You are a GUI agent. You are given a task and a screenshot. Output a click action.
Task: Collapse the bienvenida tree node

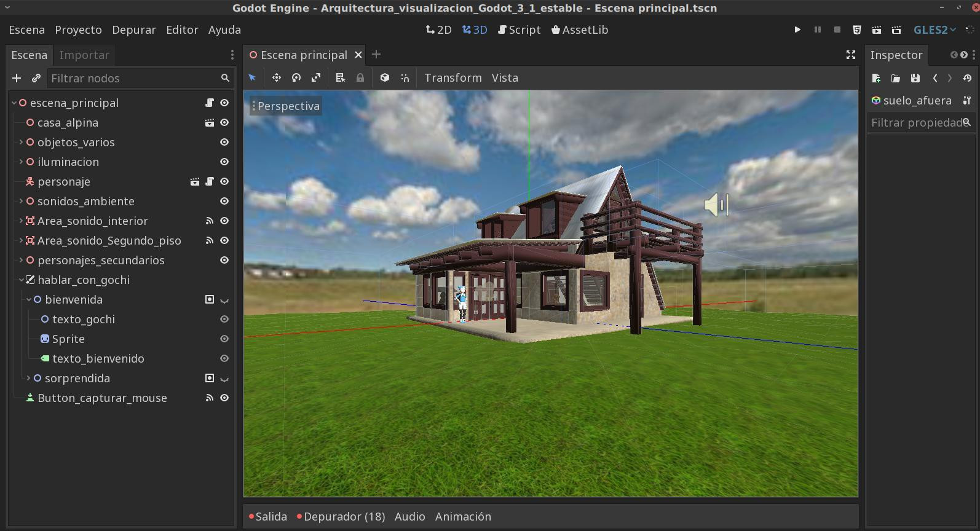[28, 299]
